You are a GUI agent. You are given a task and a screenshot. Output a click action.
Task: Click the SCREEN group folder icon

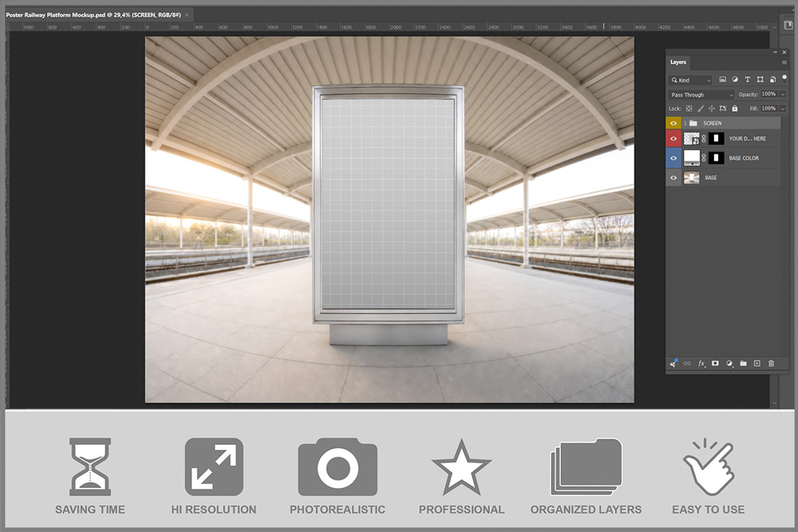(x=693, y=123)
